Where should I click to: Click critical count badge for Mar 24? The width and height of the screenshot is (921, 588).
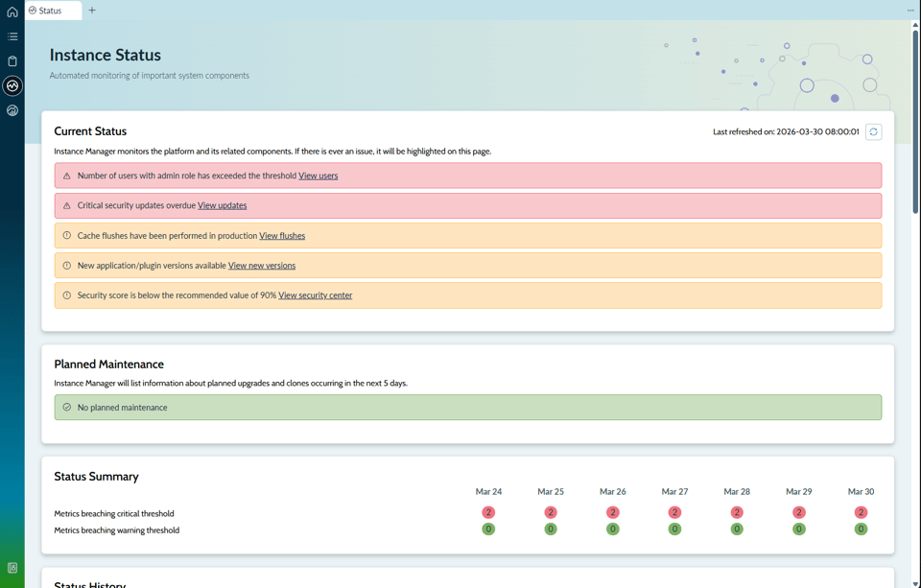pos(488,512)
